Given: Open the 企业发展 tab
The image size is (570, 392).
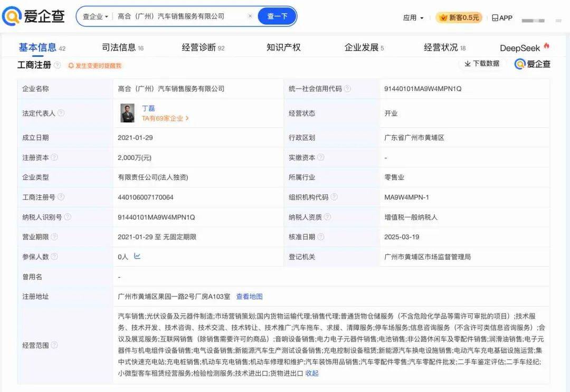Looking at the screenshot, I should pyautogui.click(x=364, y=47).
